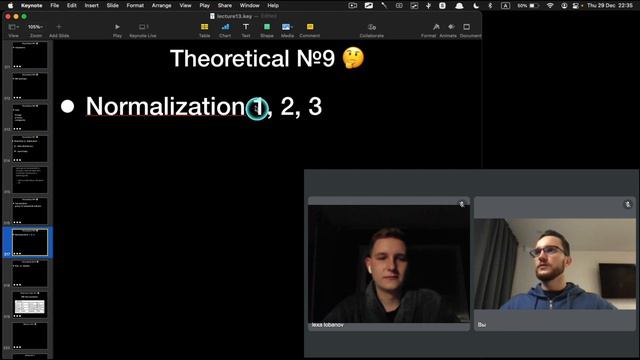Image resolution: width=640 pixels, height=360 pixels.
Task: Toggle the Animate inspector panel
Action: [451, 27]
